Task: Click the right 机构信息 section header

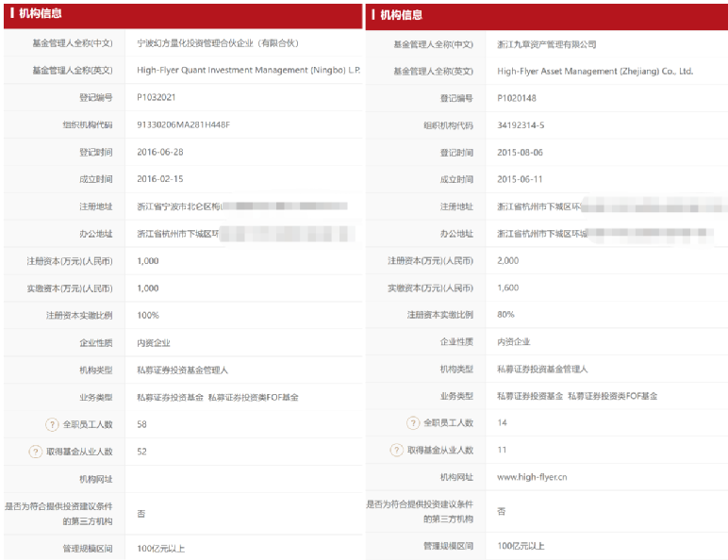Action: [546, 15]
